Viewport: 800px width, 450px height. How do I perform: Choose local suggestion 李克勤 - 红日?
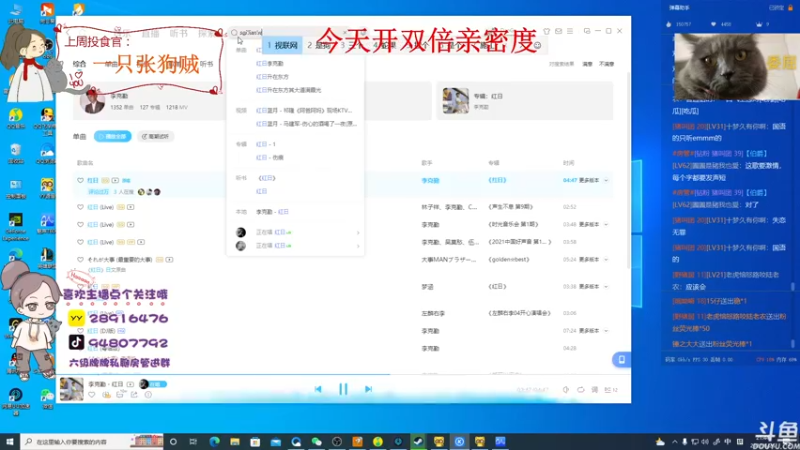coord(272,212)
